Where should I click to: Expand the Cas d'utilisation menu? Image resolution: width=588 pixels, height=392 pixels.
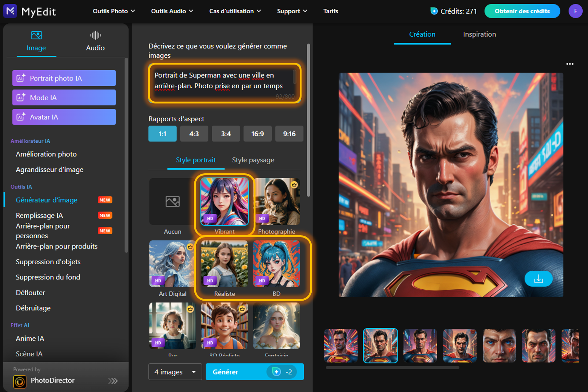pyautogui.click(x=235, y=11)
